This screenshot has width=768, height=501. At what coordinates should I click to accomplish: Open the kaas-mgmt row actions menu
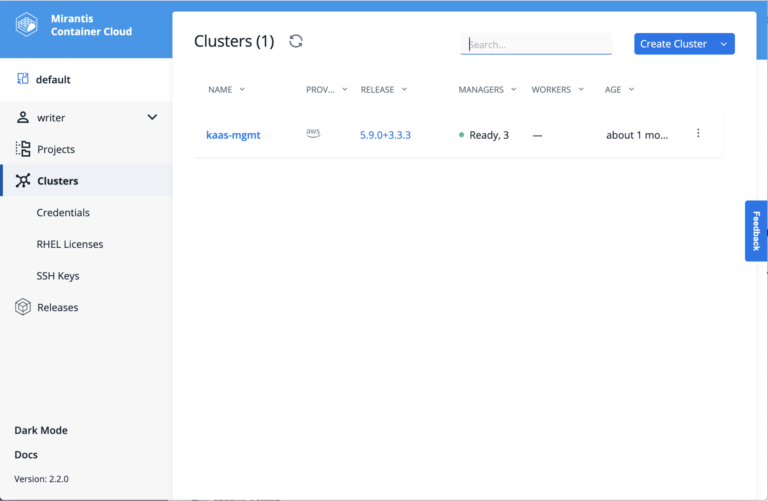click(698, 134)
